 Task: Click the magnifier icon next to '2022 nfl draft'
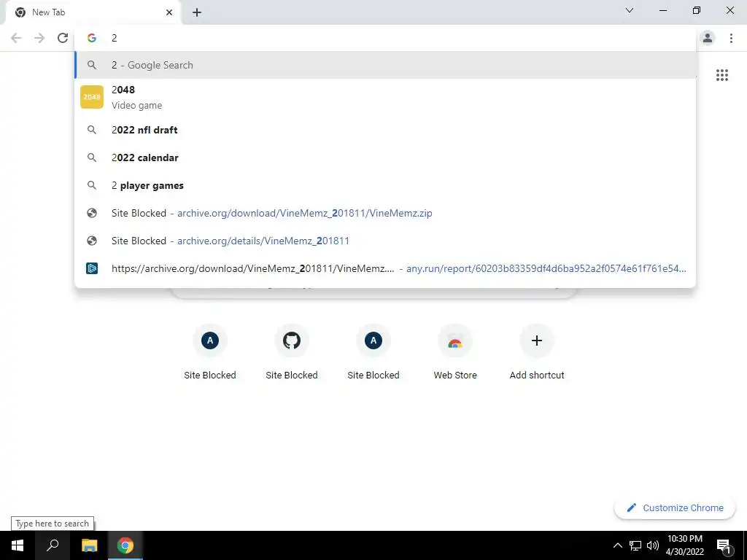92,130
